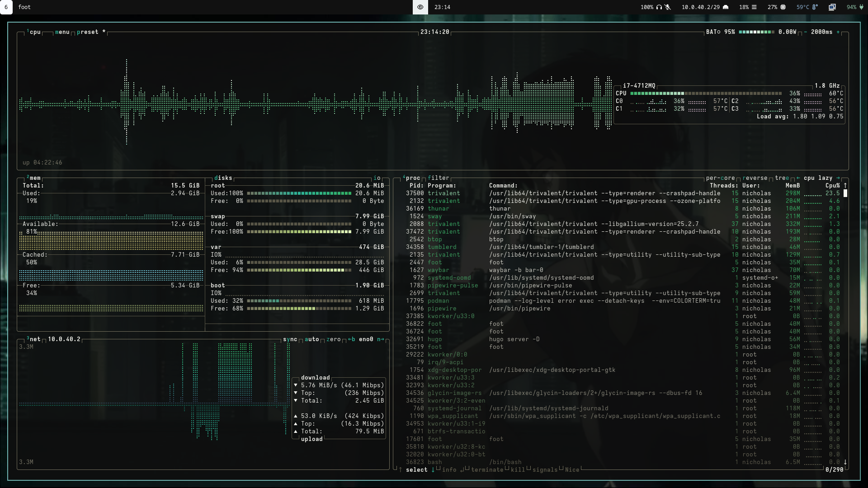Screen dimensions: 868x488
Task: Click terminate at the bottom of proc panel
Action: pos(487,470)
